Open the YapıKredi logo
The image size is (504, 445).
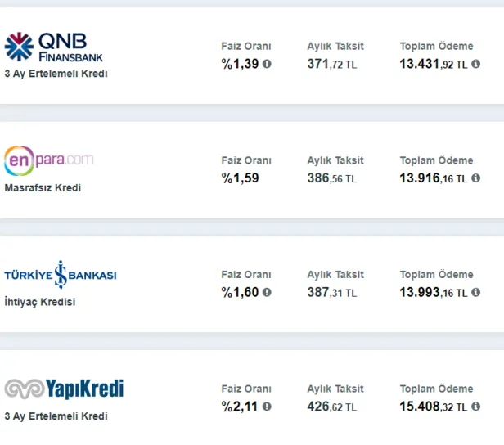tap(64, 389)
